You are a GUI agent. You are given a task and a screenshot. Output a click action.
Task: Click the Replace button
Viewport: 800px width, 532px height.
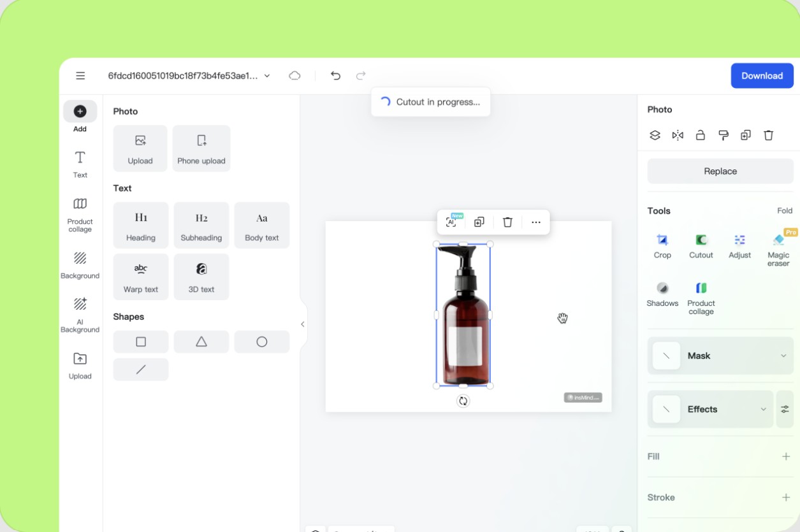click(x=720, y=171)
